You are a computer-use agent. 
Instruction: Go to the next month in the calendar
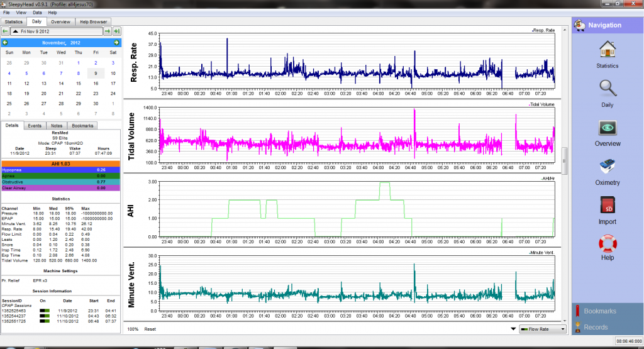(116, 43)
